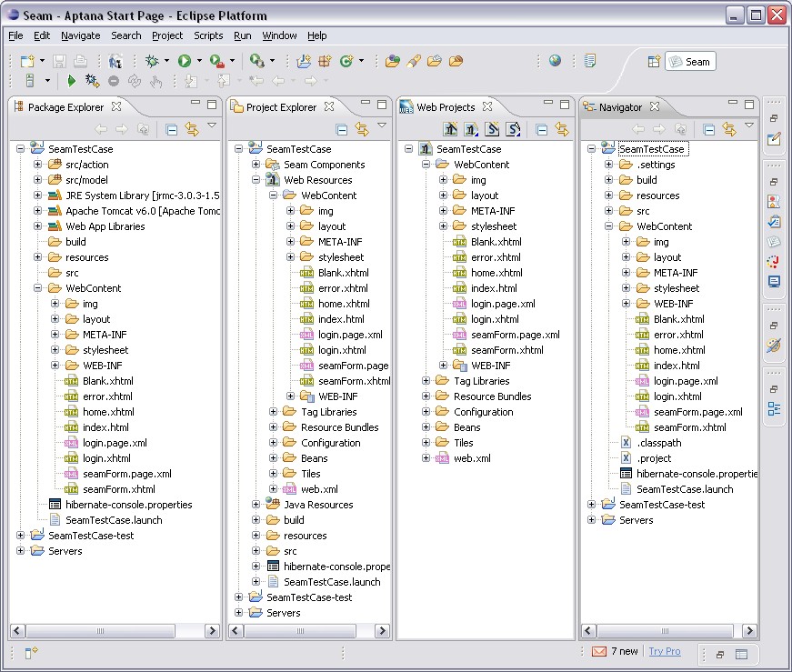Open the Navigate menu
This screenshot has width=792, height=672.
pyautogui.click(x=81, y=35)
